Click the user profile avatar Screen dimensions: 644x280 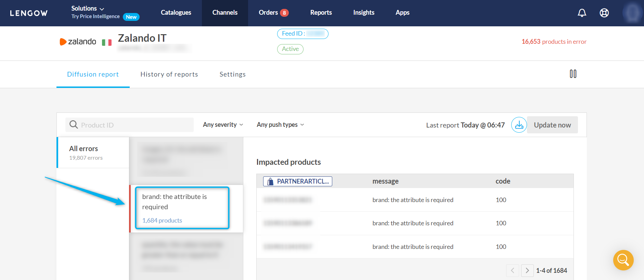tap(632, 13)
